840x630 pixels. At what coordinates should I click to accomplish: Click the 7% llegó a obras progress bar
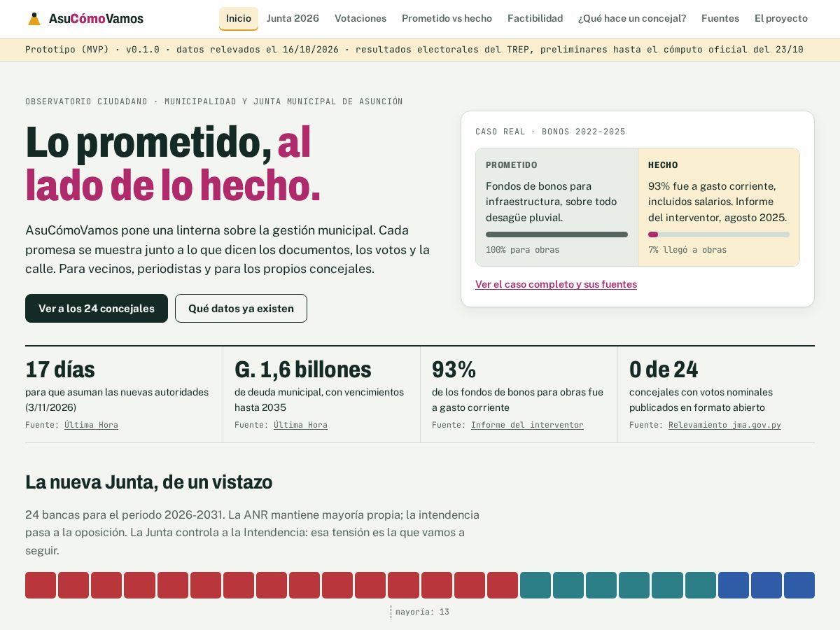(x=719, y=234)
